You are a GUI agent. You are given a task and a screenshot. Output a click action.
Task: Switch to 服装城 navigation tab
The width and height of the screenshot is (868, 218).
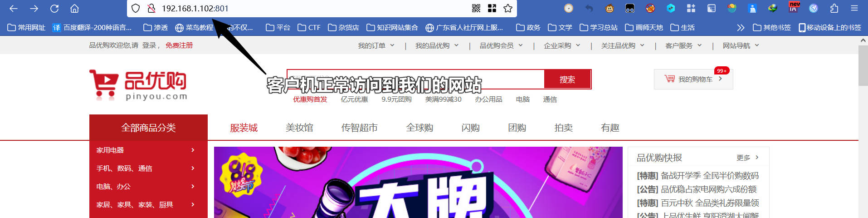tap(244, 128)
